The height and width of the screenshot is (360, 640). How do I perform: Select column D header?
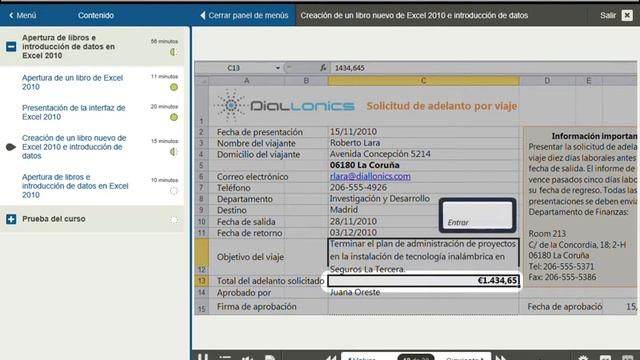(547, 81)
